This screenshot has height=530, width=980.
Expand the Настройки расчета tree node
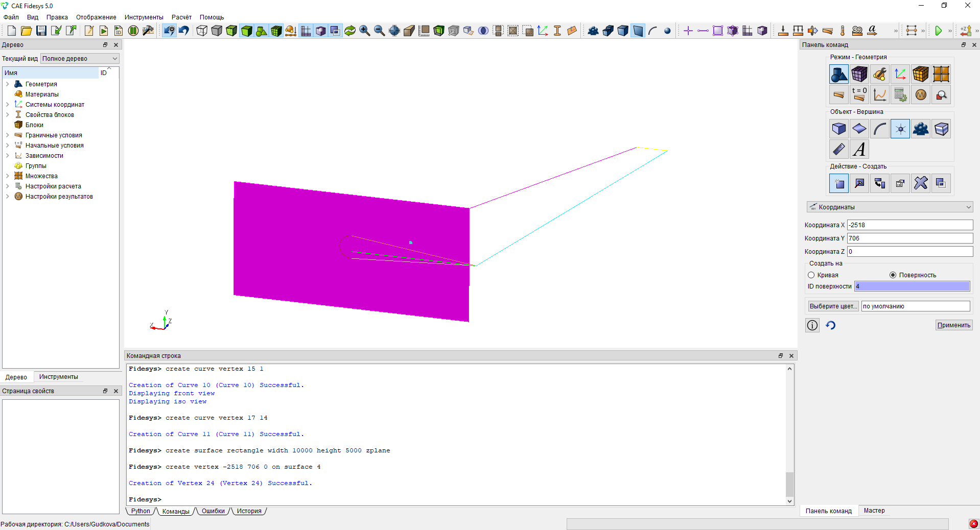(8, 186)
